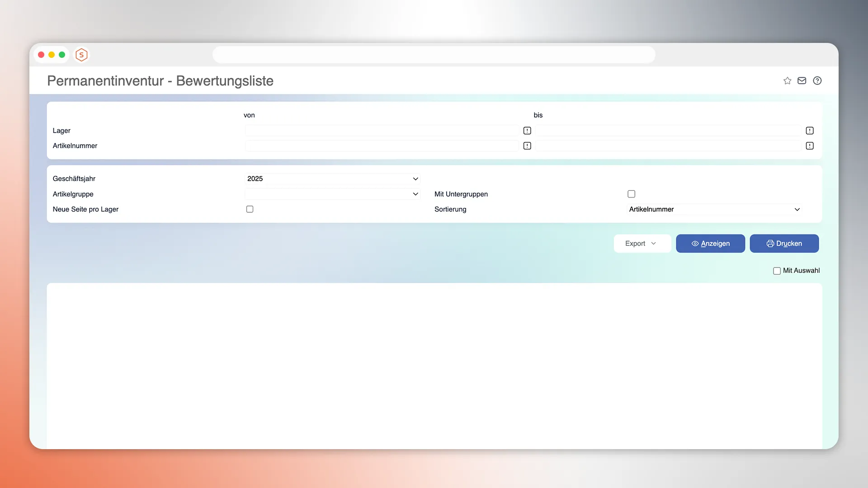Click the address bar at the top
The height and width of the screenshot is (488, 868).
434,55
